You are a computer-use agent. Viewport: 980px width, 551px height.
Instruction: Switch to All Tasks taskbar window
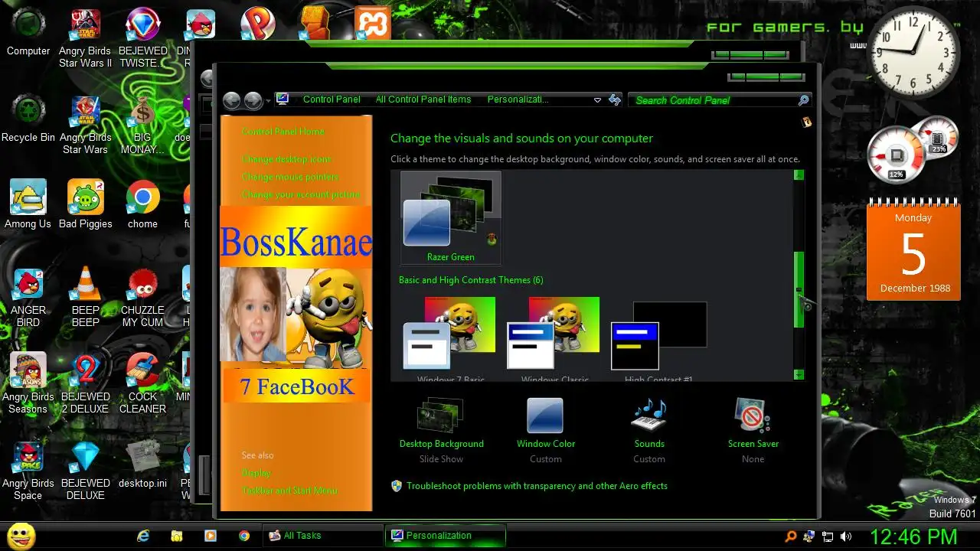point(322,536)
